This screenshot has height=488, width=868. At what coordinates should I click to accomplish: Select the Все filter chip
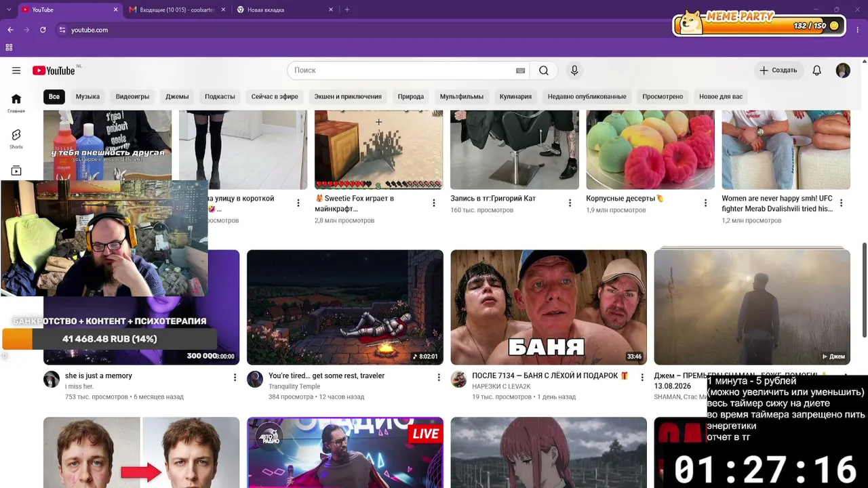54,97
